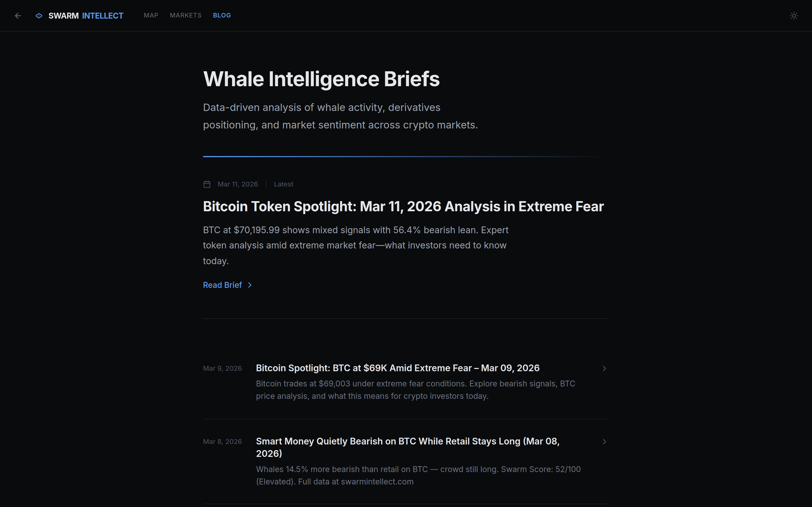This screenshot has height=507, width=812.
Task: Click the chevron next to Read Brief
Action: (250, 285)
